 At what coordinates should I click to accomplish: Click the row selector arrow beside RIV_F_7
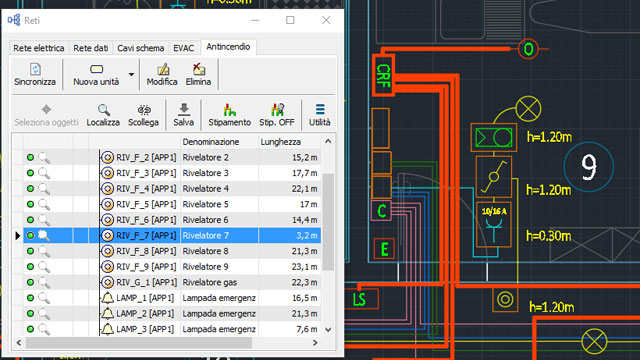pos(18,236)
